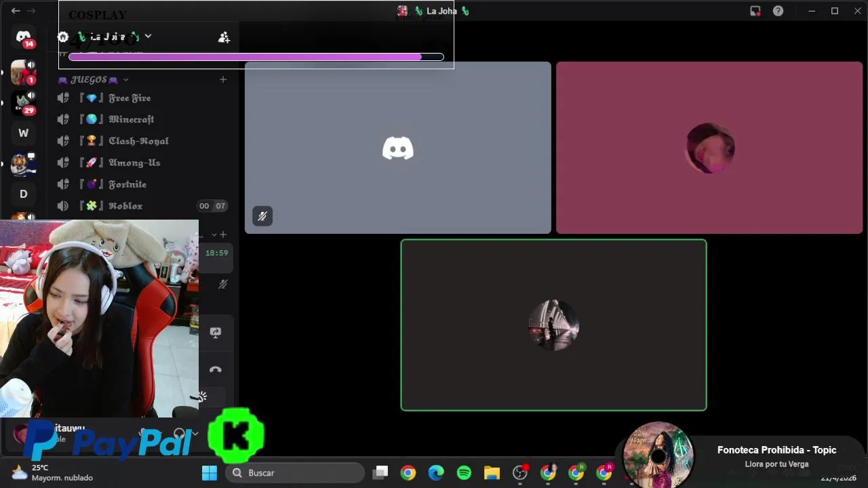This screenshot has width=868, height=488.
Task: Click muted mic icon on gray tile
Action: (x=262, y=216)
